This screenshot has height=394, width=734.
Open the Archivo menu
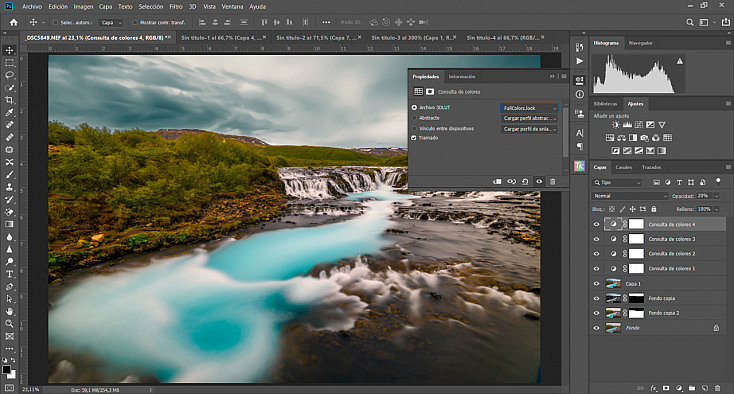click(x=32, y=7)
